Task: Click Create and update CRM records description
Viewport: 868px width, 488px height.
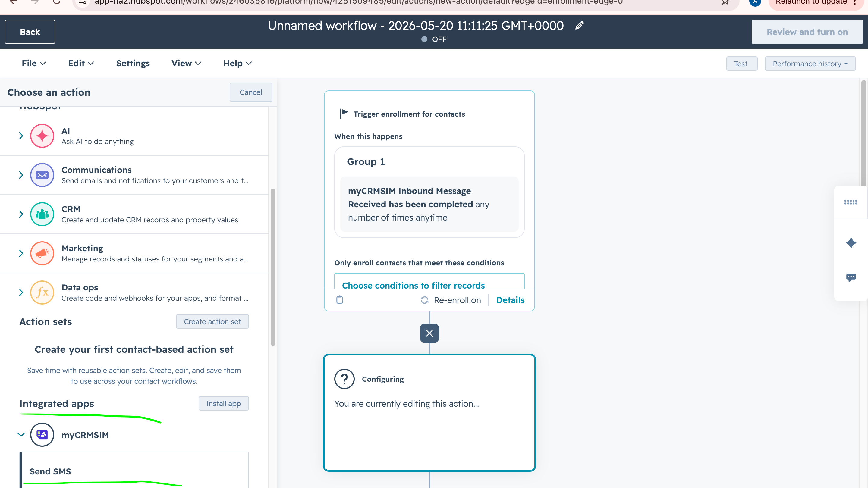Action: tap(149, 220)
